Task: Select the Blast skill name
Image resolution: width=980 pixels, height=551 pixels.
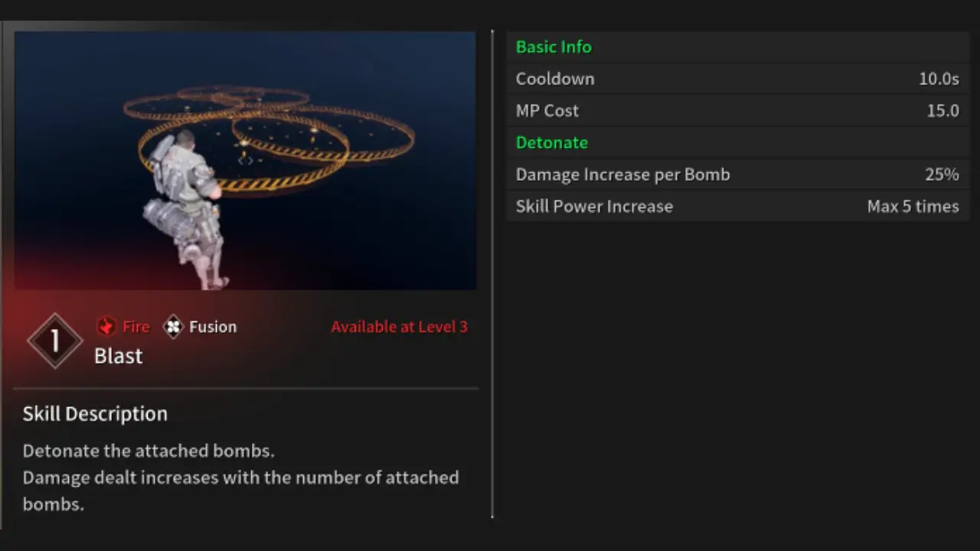Action: tap(118, 356)
